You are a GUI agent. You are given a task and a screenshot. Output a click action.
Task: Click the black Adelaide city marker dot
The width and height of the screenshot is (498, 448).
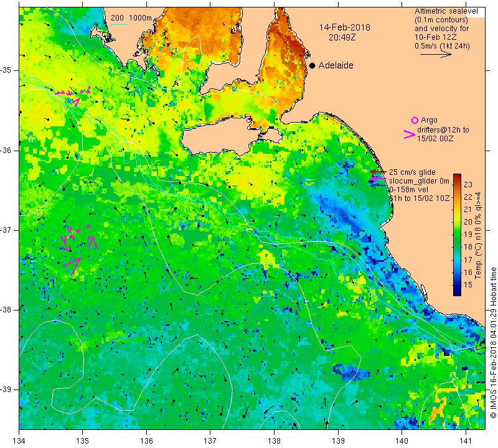312,65
